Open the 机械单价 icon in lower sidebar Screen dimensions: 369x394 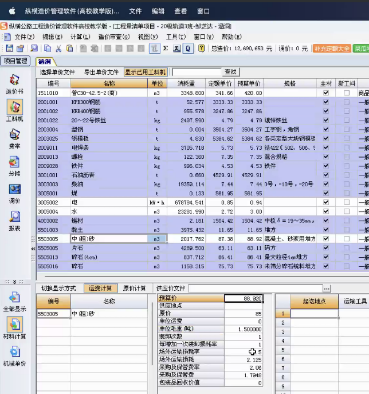[x=14, y=356]
